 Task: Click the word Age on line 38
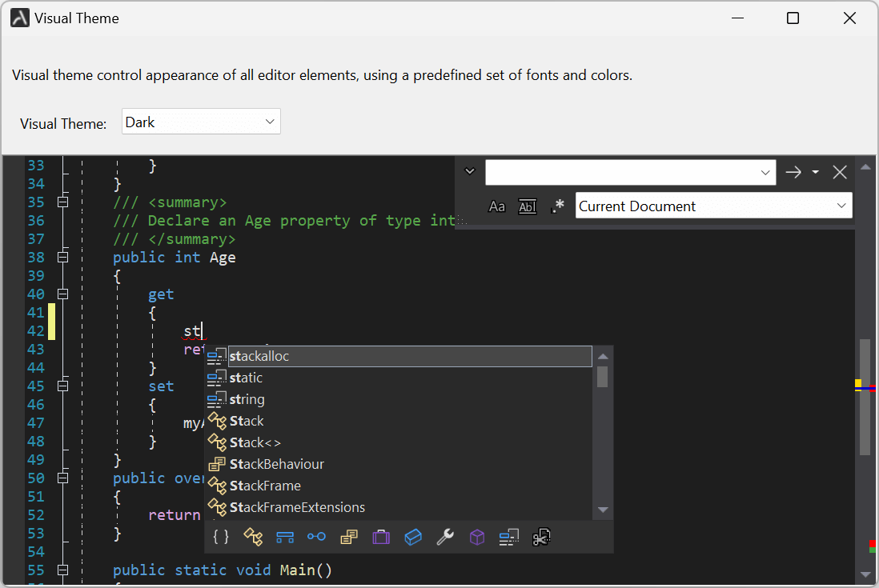point(223,258)
